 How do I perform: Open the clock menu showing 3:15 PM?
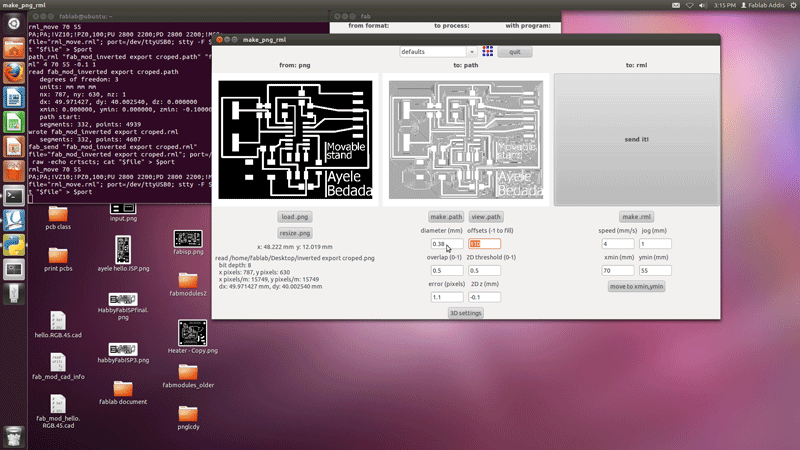point(724,5)
